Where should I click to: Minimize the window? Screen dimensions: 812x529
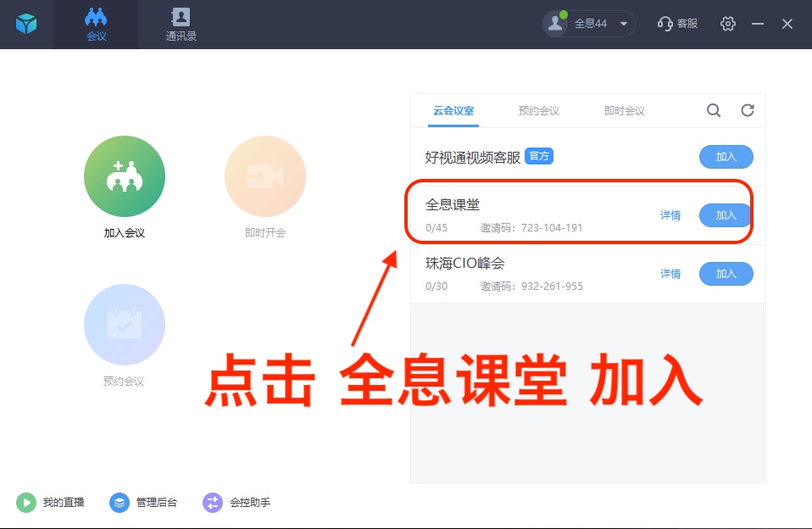pos(758,24)
